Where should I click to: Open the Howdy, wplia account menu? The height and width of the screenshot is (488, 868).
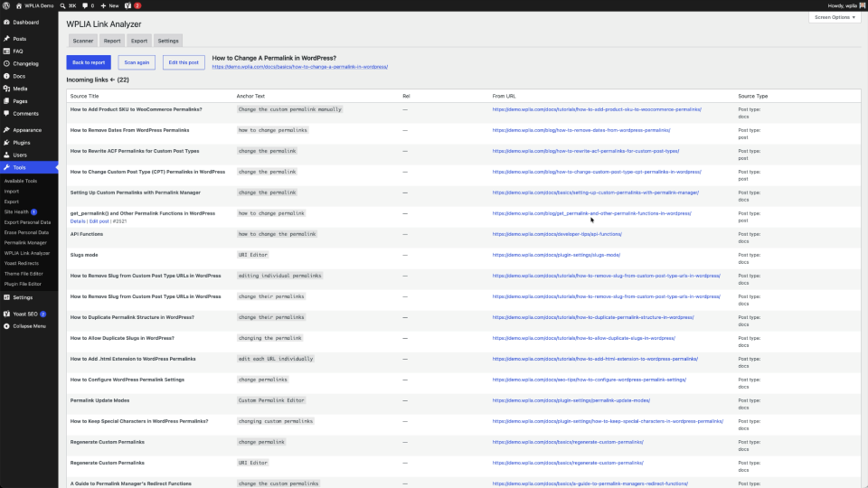click(x=846, y=5)
